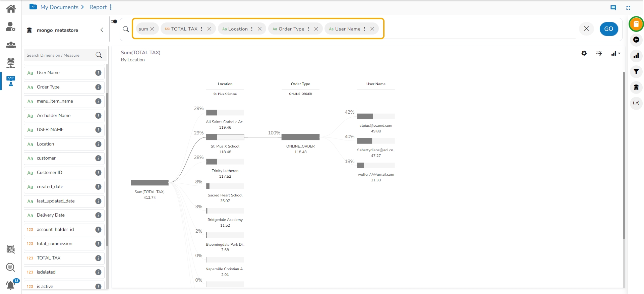Toggle the switch beside the search bar
The width and height of the screenshot is (644, 294).
pos(114,21)
